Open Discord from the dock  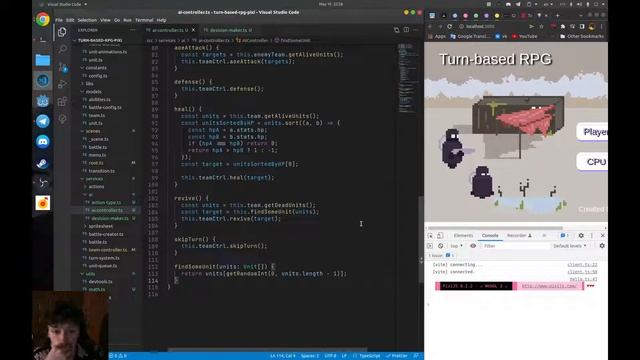click(x=43, y=142)
